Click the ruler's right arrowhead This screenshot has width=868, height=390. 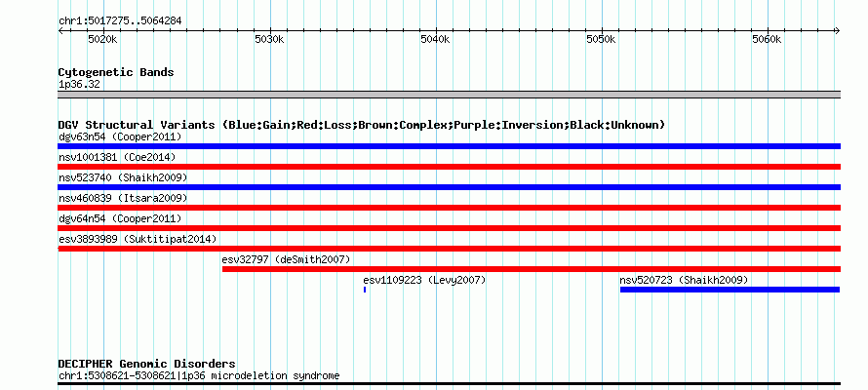click(x=837, y=30)
